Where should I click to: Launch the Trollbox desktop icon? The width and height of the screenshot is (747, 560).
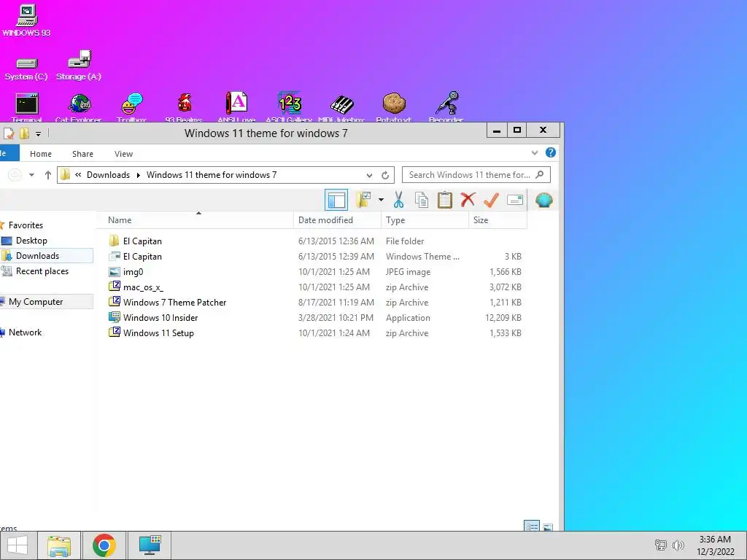point(131,108)
